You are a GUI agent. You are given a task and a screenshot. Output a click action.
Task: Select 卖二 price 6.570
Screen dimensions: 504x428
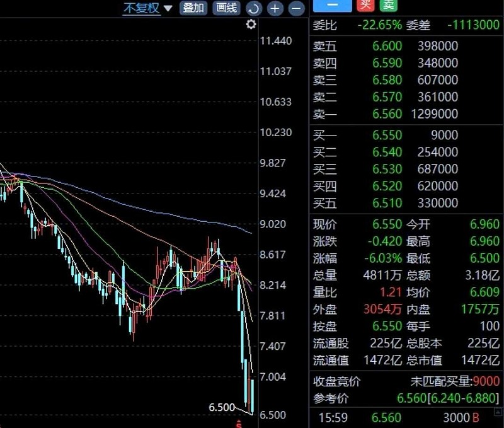pyautogui.click(x=387, y=97)
